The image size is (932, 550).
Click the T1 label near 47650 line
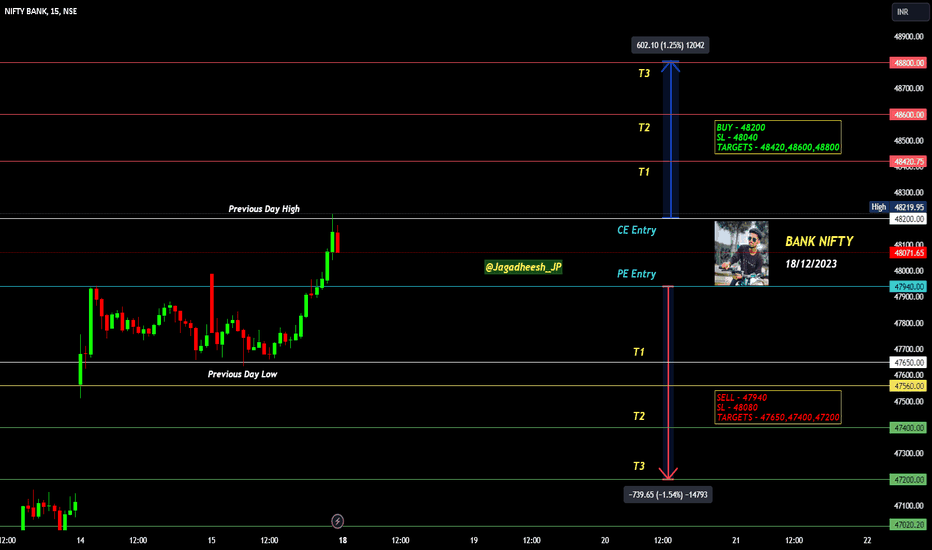coord(638,353)
